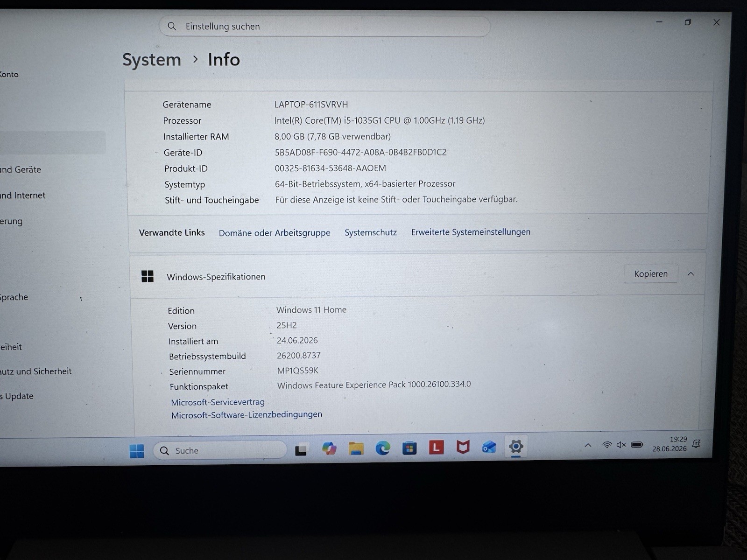Screen dimensions: 747x560
Task: Select the 'und Geräte' sidebar item
Action: point(21,169)
